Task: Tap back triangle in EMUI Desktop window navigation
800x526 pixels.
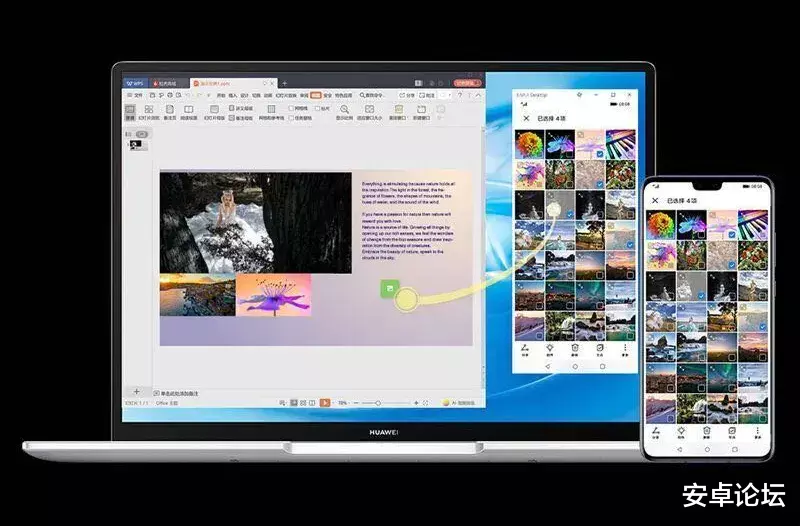Action: pyautogui.click(x=548, y=366)
